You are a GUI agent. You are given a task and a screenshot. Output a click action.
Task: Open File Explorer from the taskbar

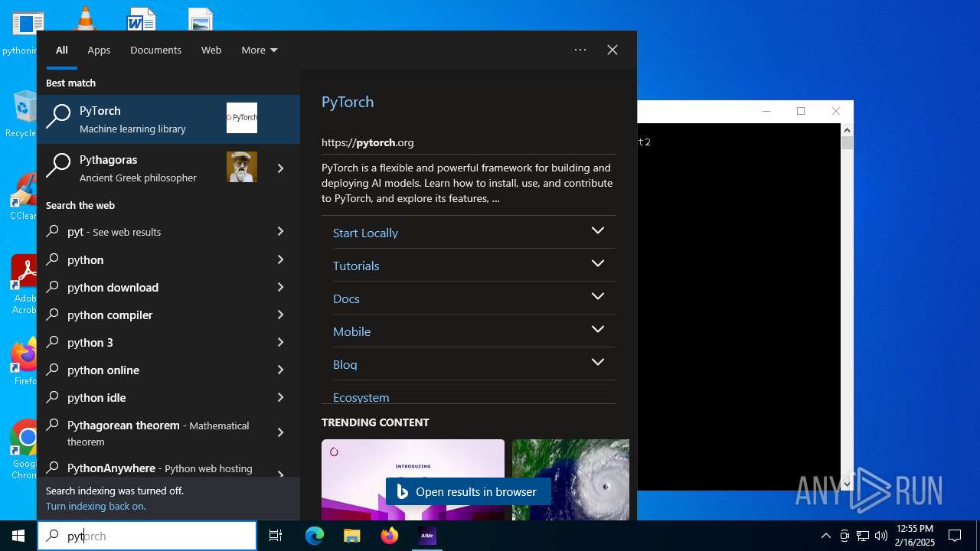[x=351, y=536]
